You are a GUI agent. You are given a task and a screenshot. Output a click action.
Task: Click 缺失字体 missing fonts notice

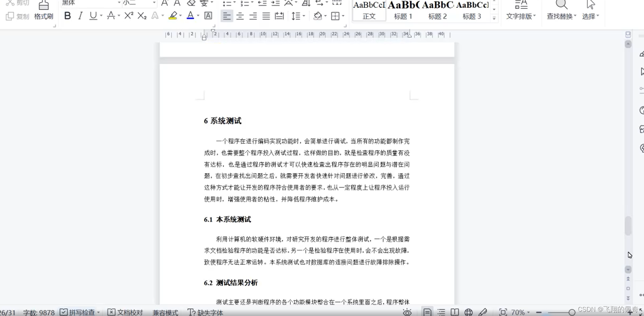[x=205, y=312]
